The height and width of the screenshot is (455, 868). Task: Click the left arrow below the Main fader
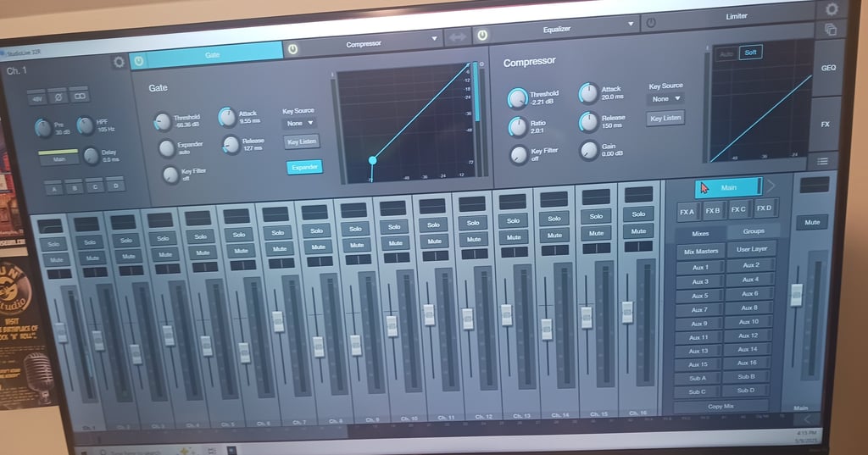tap(807, 419)
